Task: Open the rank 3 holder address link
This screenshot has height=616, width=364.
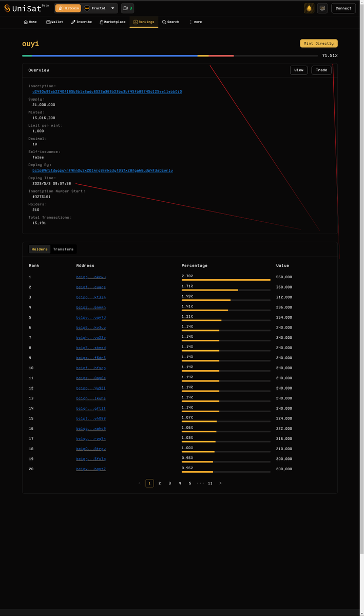Action: tap(91, 297)
